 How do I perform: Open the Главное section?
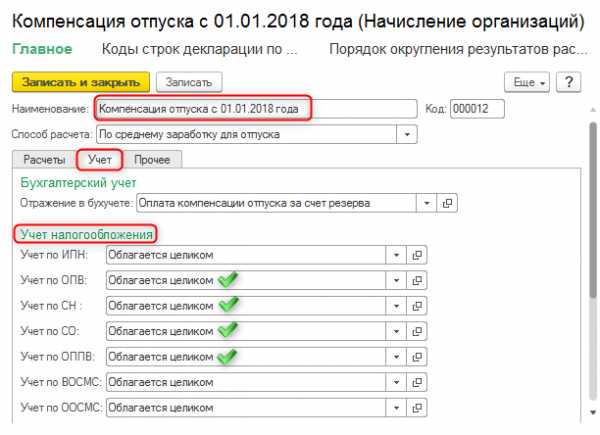click(x=42, y=48)
